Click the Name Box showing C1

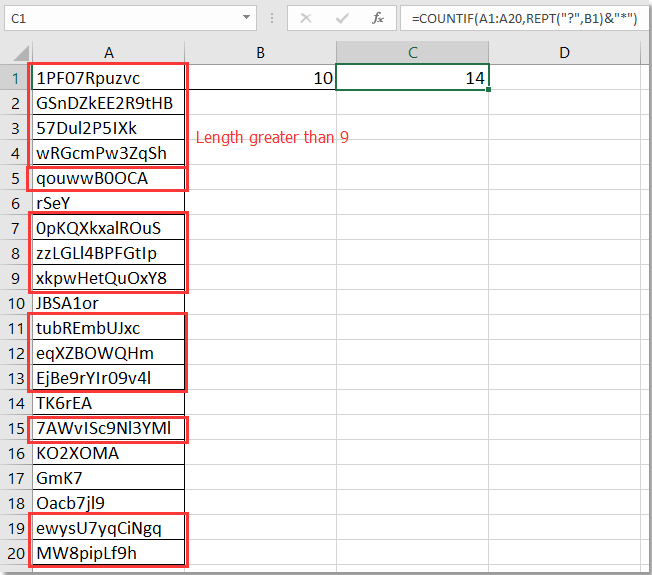click(120, 18)
